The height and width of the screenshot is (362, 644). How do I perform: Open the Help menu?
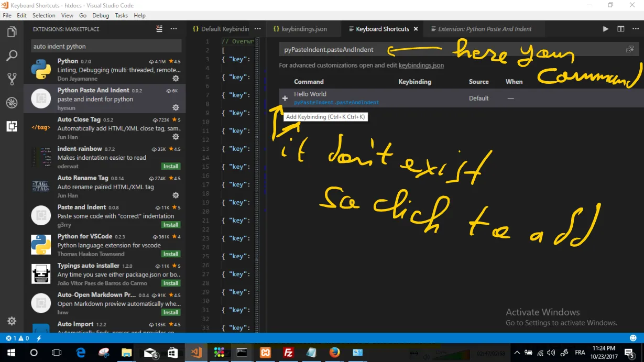140,16
